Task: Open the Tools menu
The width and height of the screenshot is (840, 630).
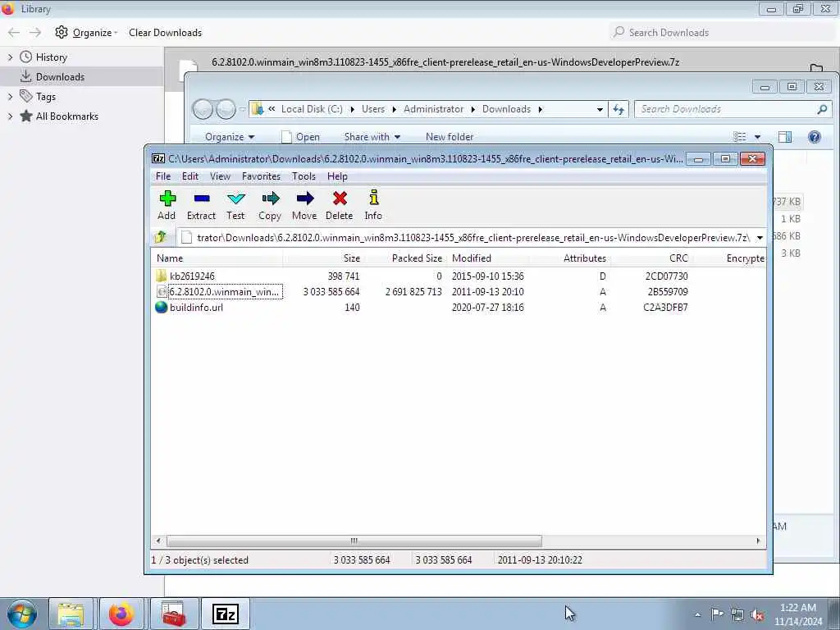Action: pos(304,176)
